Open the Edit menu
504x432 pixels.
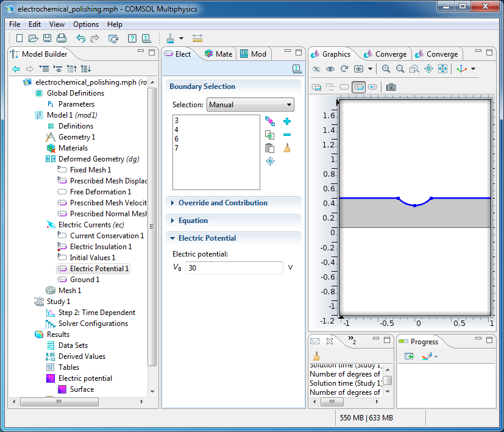pyautogui.click(x=34, y=24)
